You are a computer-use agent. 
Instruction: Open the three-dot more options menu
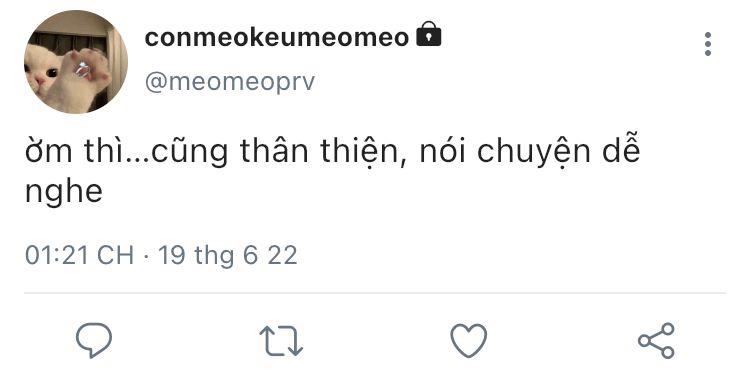(708, 44)
